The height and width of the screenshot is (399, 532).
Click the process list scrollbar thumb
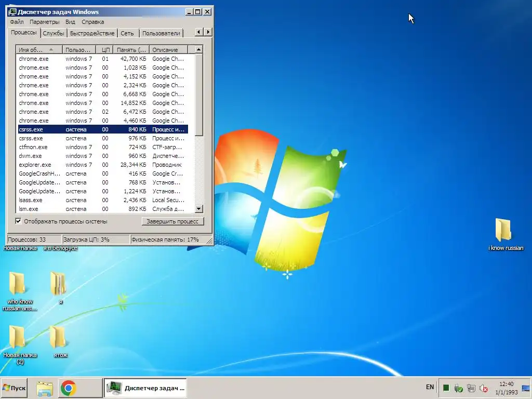199,95
